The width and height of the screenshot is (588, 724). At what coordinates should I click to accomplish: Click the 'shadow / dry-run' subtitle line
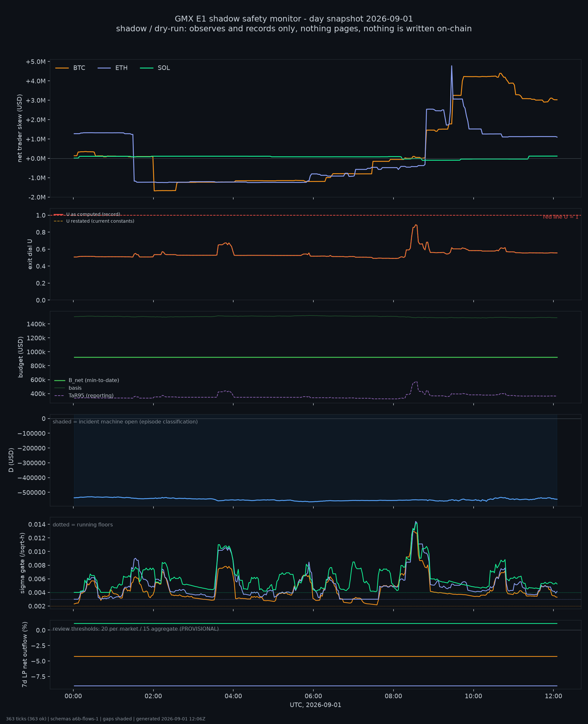pyautogui.click(x=294, y=29)
